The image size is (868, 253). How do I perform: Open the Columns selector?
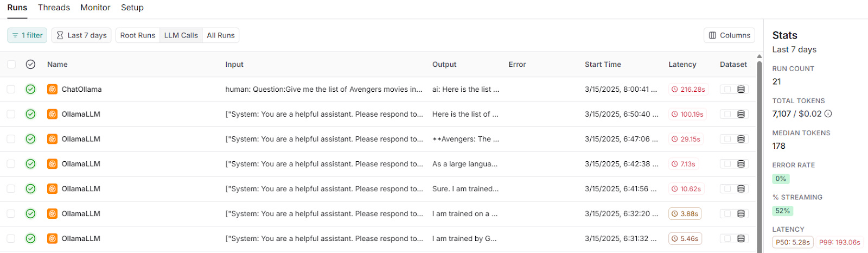(730, 35)
